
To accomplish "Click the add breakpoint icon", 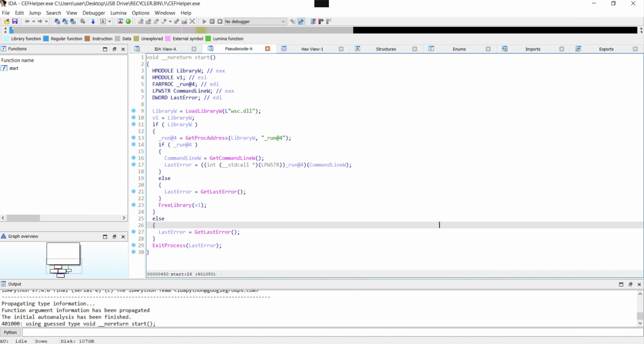I will pyautogui.click(x=321, y=21).
